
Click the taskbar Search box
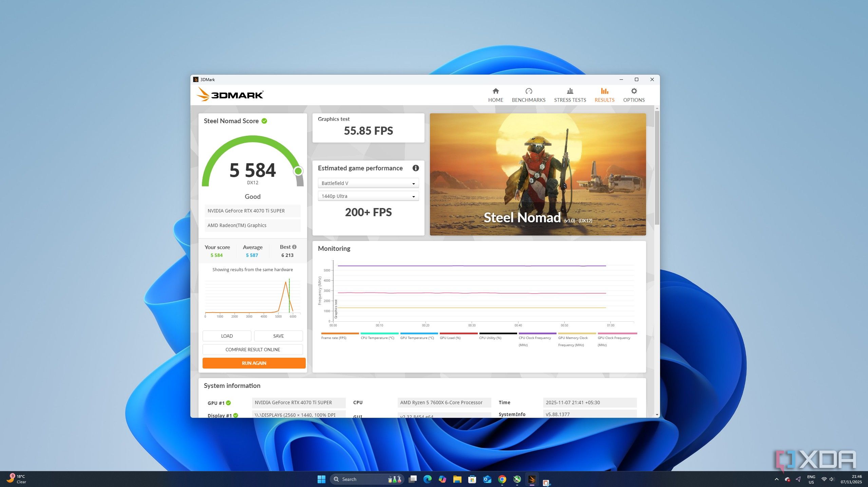(366, 479)
